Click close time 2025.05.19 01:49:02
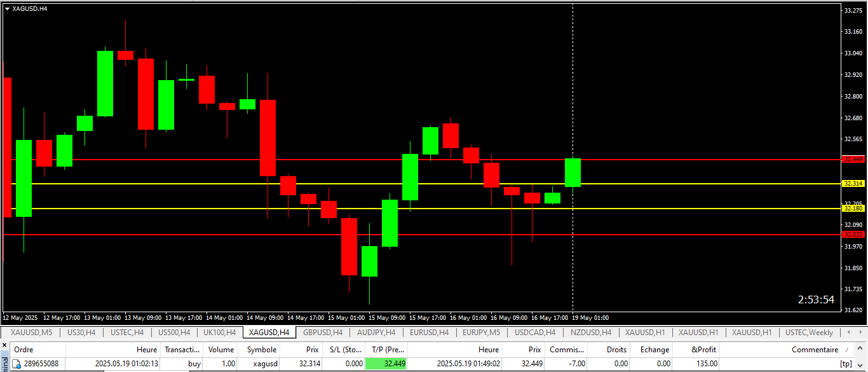Image resolution: width=868 pixels, height=372 pixels. click(x=469, y=364)
